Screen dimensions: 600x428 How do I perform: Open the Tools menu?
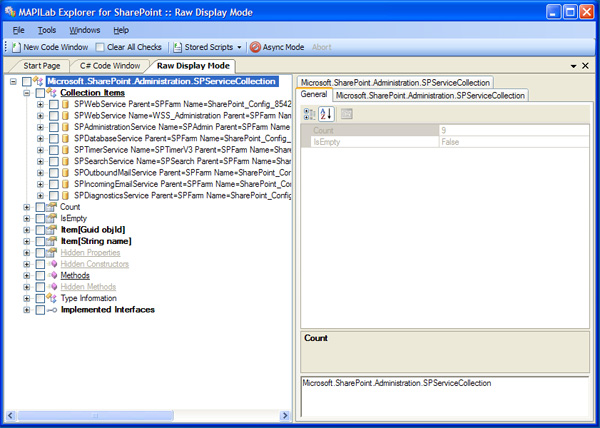click(47, 30)
